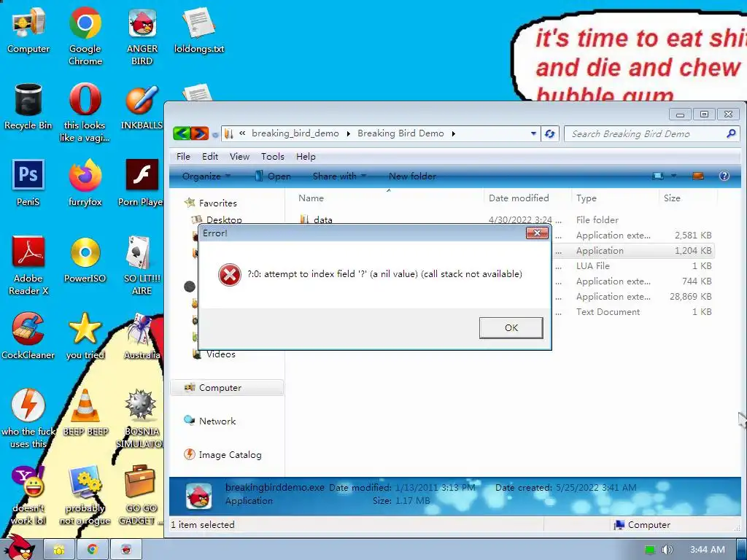Open the Help menu

[x=306, y=157]
